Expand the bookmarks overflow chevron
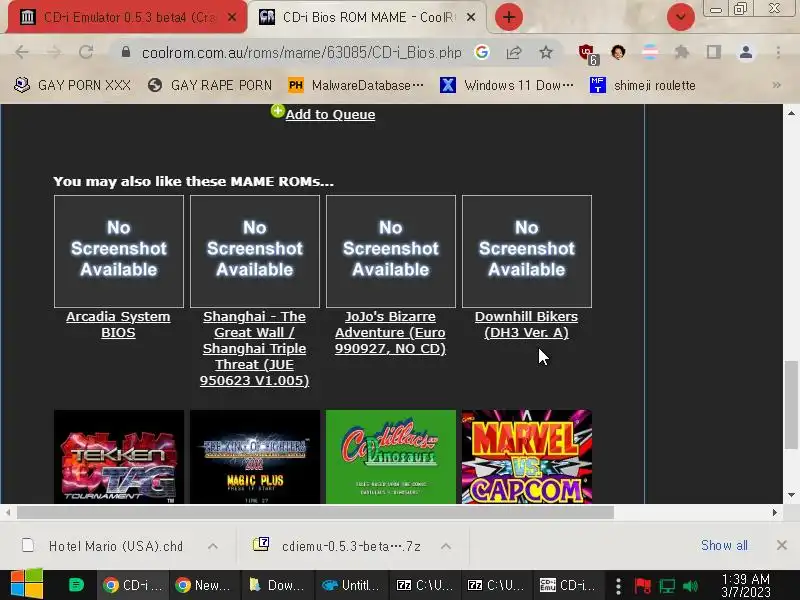This screenshot has height=600, width=800. (777, 85)
